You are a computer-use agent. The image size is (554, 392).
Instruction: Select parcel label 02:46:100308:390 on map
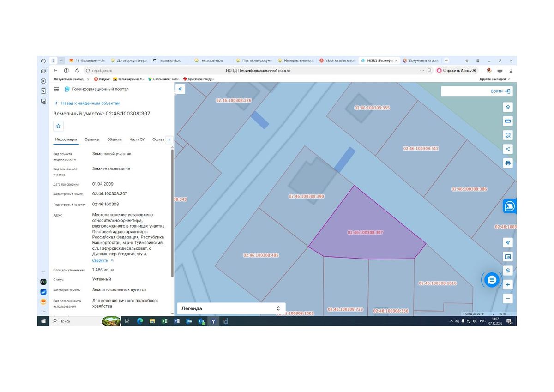(x=307, y=196)
